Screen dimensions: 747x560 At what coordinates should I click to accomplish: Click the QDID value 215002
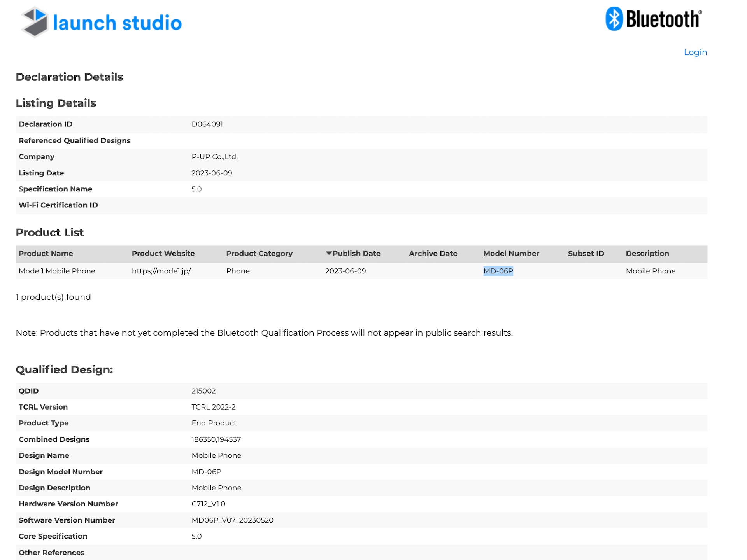(203, 391)
